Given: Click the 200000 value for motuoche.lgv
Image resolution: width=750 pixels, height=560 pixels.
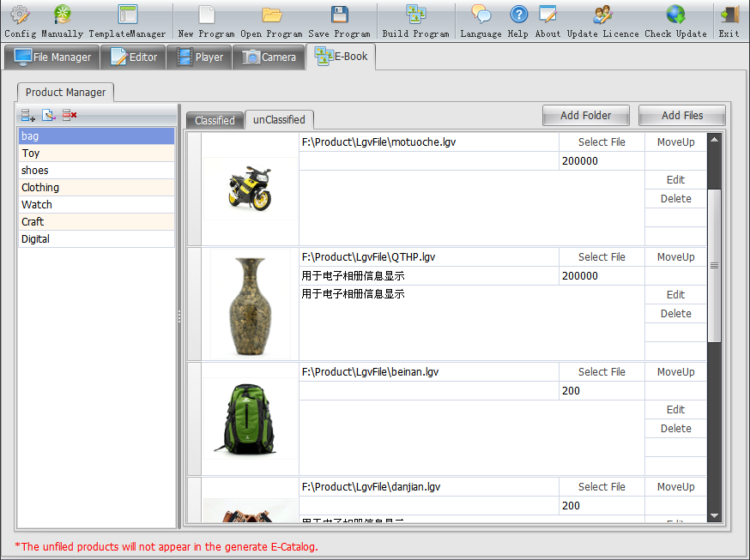Looking at the screenshot, I should tap(580, 161).
